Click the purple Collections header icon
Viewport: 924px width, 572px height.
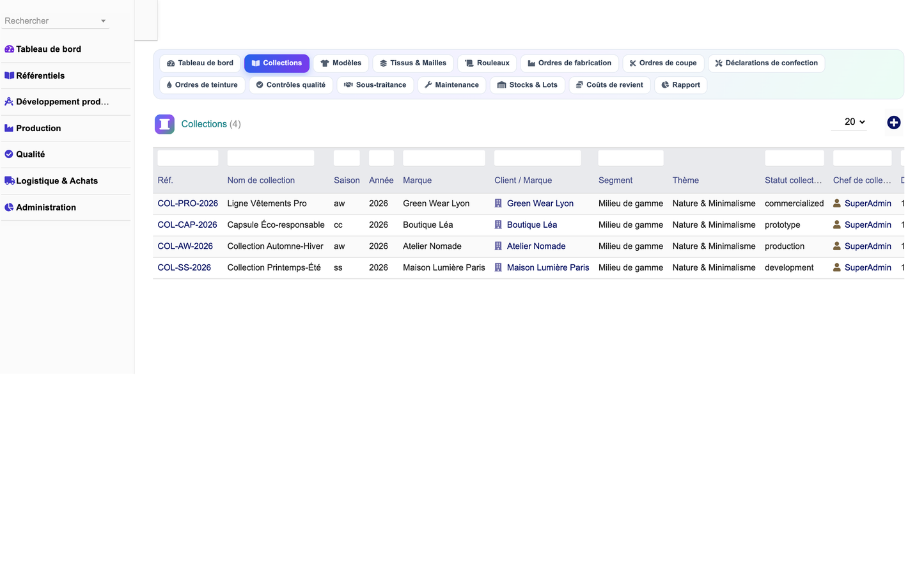pyautogui.click(x=164, y=124)
